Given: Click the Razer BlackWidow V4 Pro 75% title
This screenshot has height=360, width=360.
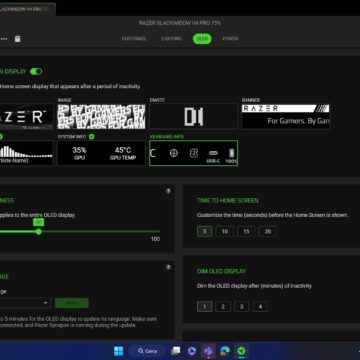Looking at the screenshot, I should (x=180, y=23).
